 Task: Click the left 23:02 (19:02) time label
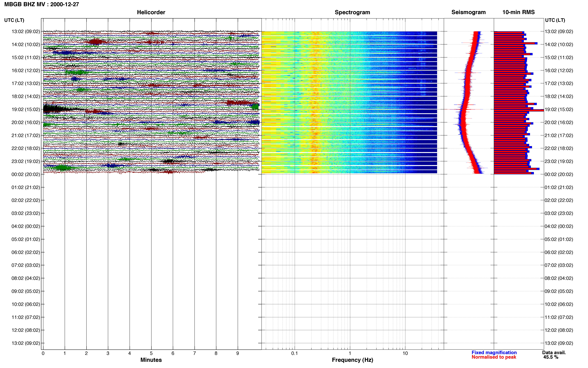click(26, 161)
